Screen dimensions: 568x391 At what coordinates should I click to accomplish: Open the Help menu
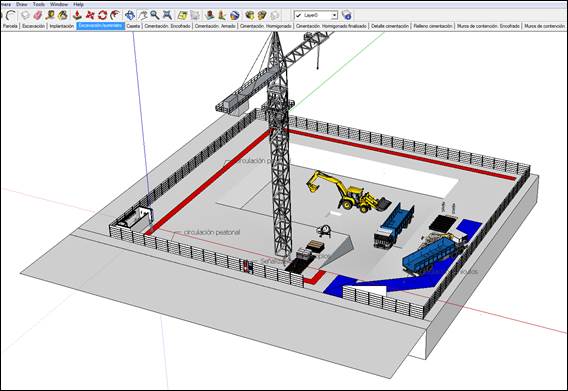pyautogui.click(x=78, y=4)
